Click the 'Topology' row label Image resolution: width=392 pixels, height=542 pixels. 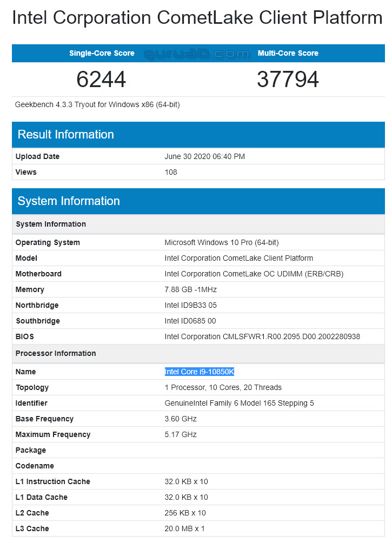(32, 387)
